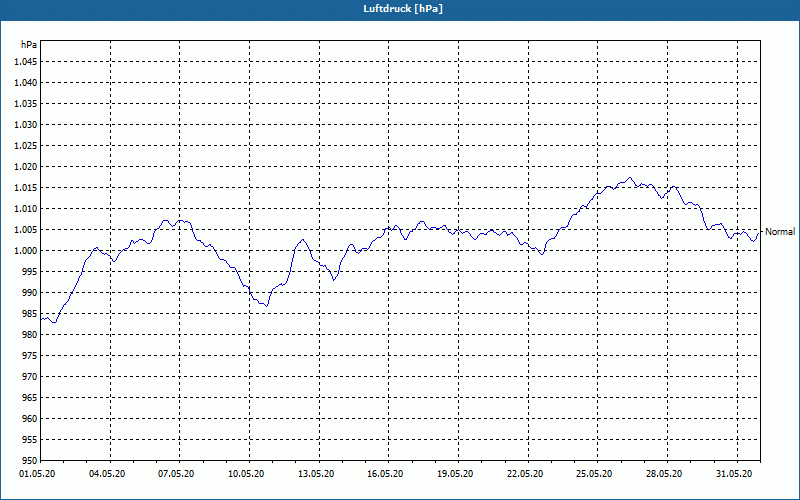Viewport: 800px width, 500px height.
Task: Click the 1.005 y-axis label
Action: pyautogui.click(x=26, y=230)
